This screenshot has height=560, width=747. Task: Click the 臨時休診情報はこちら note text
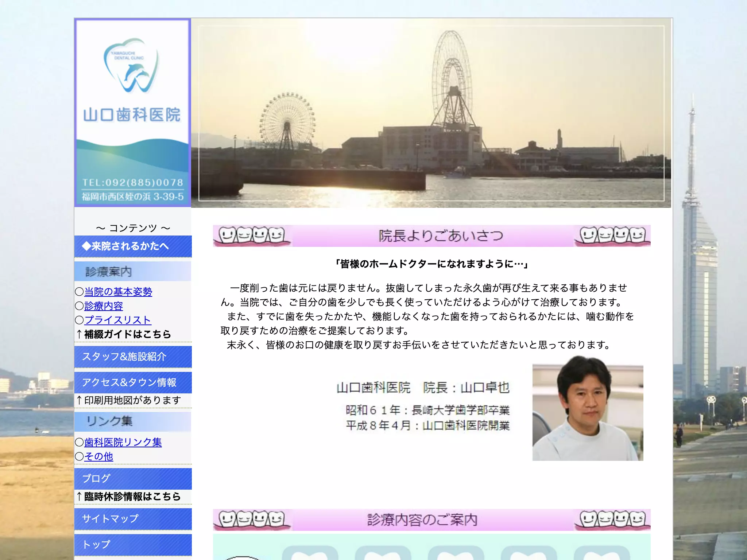click(128, 497)
